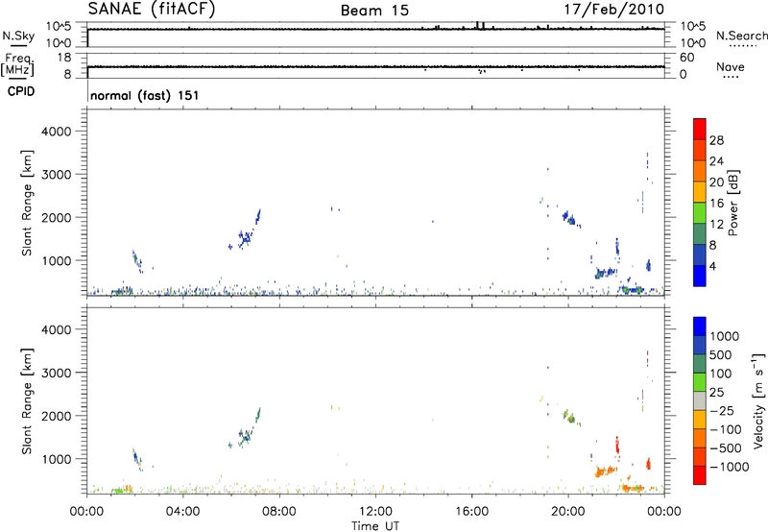Click the Freq. [MHz] axis label
Viewport: 768px width, 532px height.
(x=19, y=64)
